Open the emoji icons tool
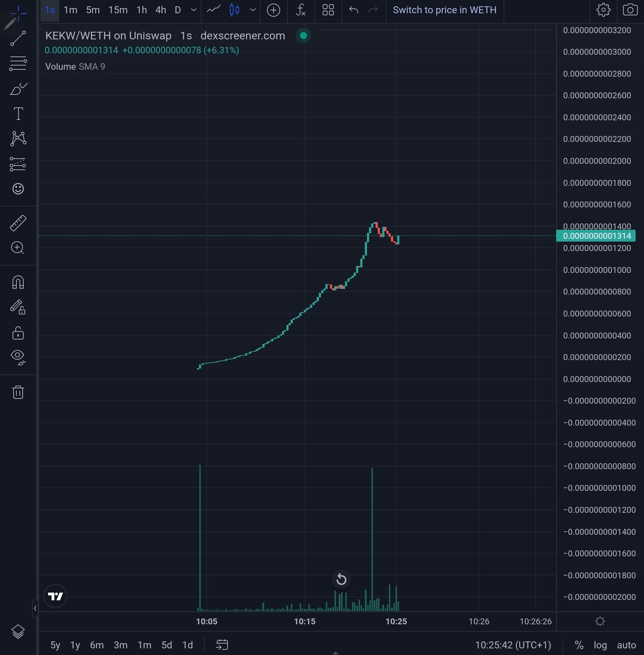Viewport: 644px width, 655px height. [x=18, y=189]
